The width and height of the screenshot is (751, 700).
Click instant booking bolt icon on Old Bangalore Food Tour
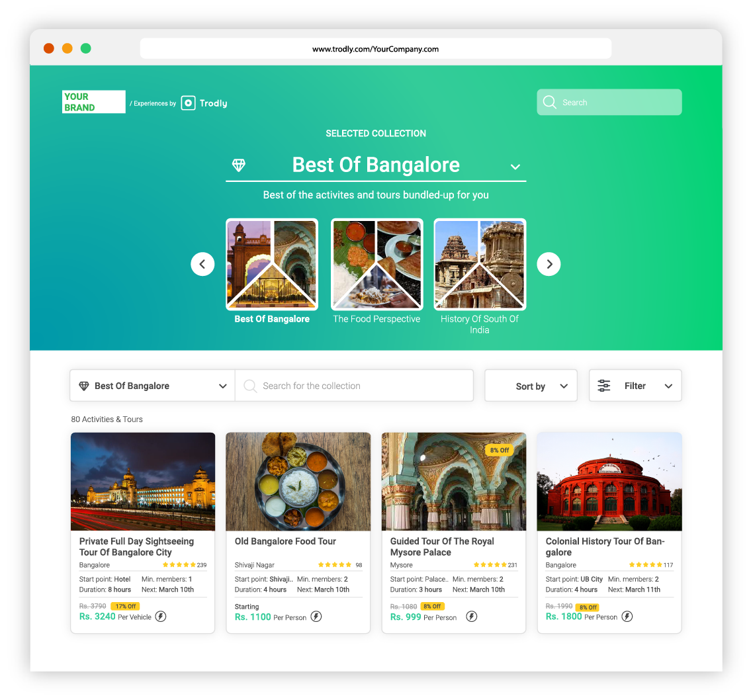tap(316, 617)
